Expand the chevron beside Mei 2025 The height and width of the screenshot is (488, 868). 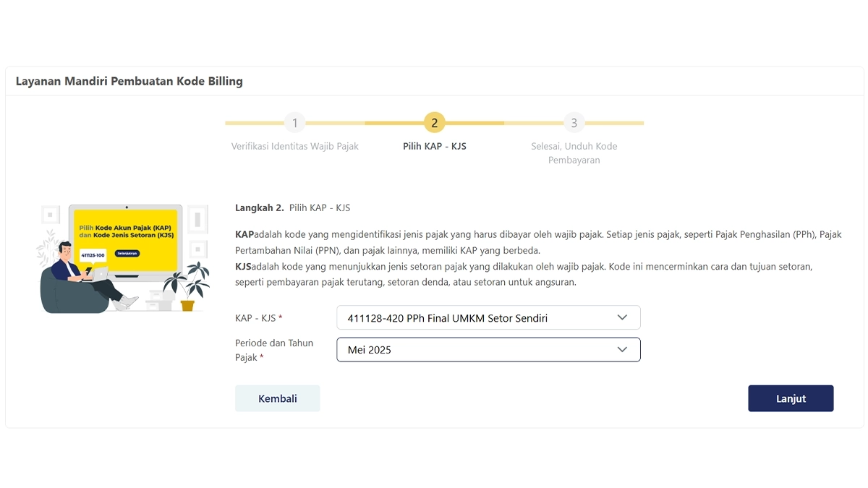pyautogui.click(x=622, y=349)
